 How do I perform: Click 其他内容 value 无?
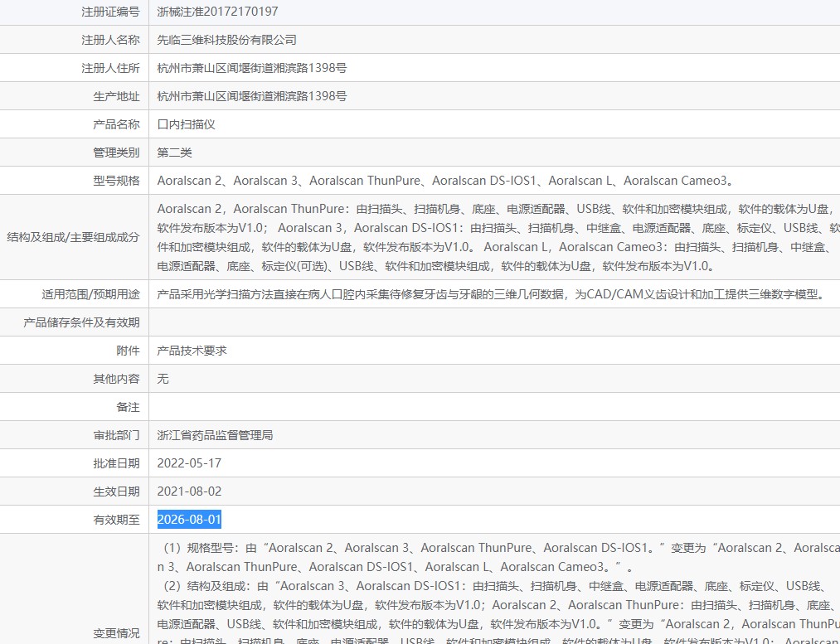[163, 379]
